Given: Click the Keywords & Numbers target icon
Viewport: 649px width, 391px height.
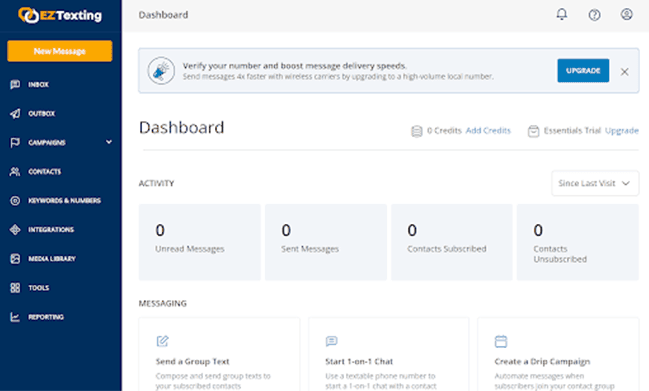Looking at the screenshot, I should pyautogui.click(x=15, y=201).
